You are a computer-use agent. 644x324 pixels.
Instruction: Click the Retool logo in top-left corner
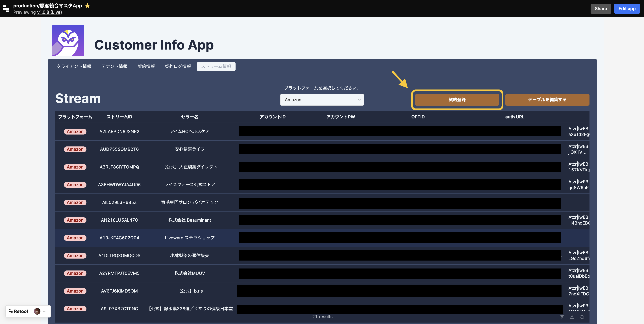[x=6, y=8]
